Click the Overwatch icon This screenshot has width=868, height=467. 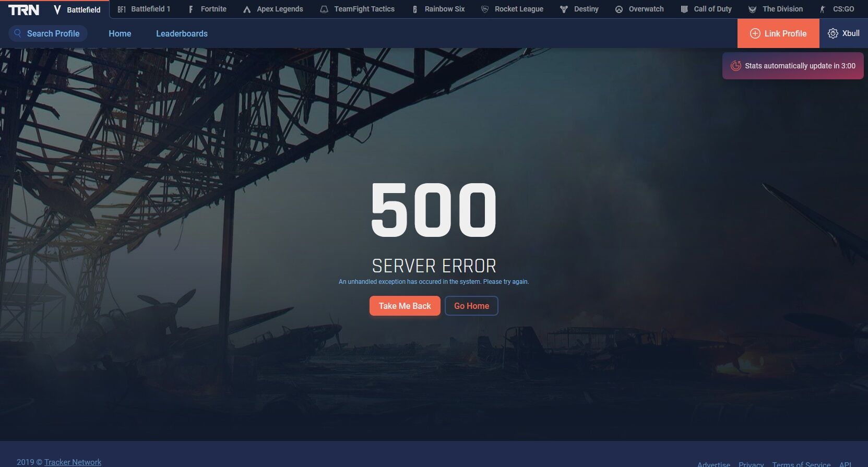tap(619, 9)
